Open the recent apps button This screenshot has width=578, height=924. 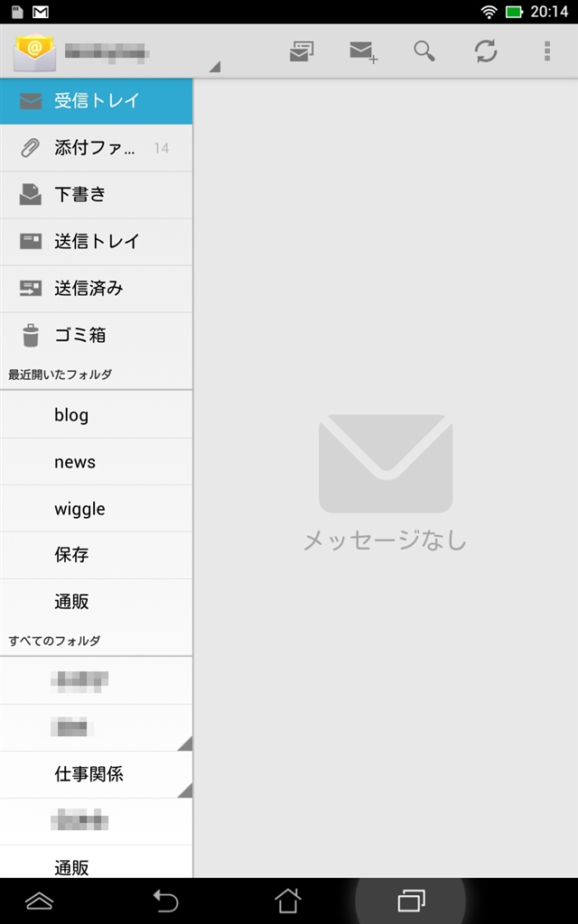(411, 901)
